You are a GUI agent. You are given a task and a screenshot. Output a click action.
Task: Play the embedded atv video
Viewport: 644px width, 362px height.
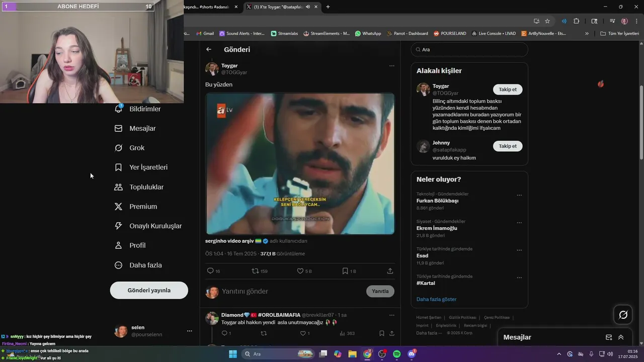tap(300, 163)
